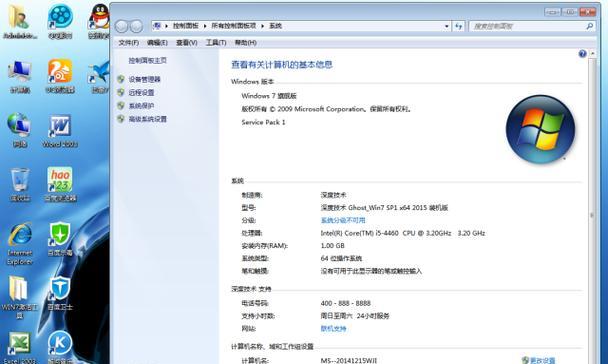The width and height of the screenshot is (608, 364).
Task: Click the search magnifier icon
Action: pyautogui.click(x=589, y=26)
